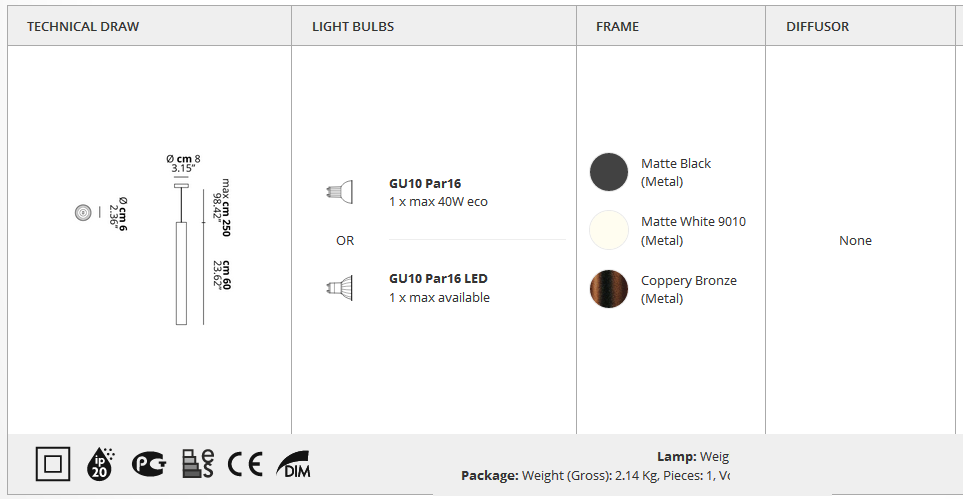Click the Matte Black (Metal) text label
Viewport: 963px width, 499px height.
pos(676,173)
